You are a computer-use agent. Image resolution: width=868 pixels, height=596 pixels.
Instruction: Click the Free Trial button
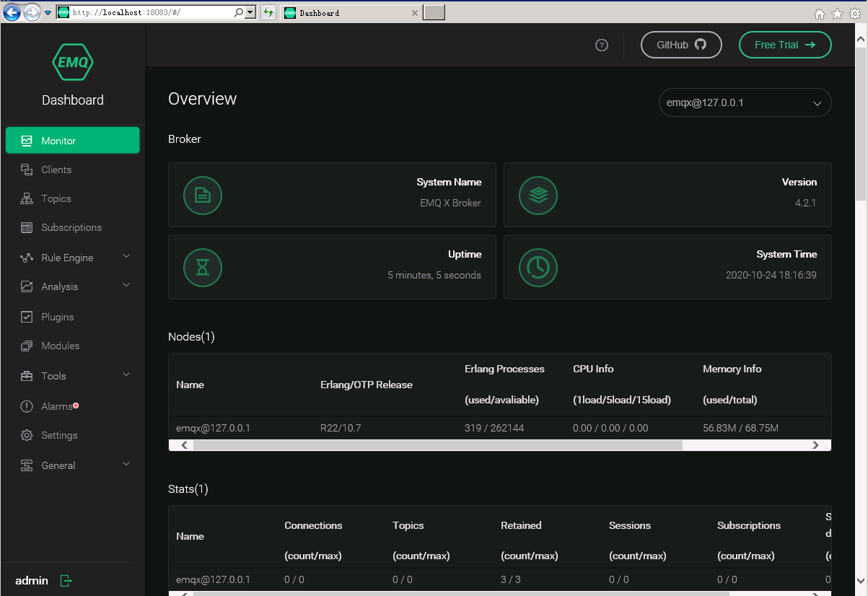pyautogui.click(x=785, y=45)
